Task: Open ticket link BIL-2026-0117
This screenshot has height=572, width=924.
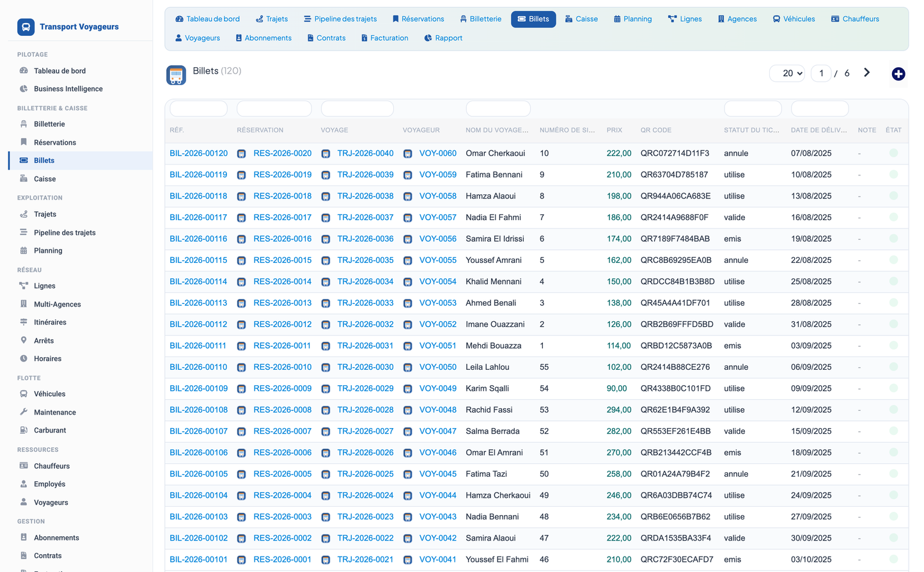Action: 198,218
